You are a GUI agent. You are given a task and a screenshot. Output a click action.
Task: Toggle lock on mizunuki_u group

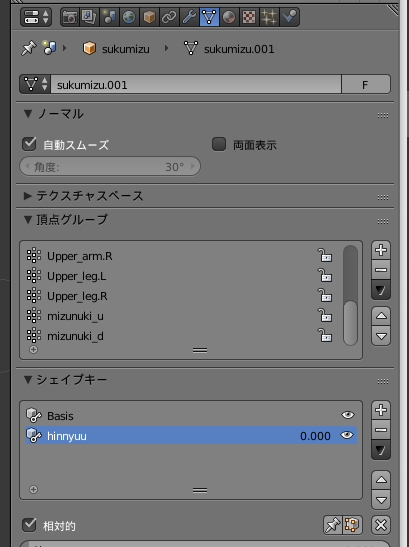pyautogui.click(x=325, y=315)
